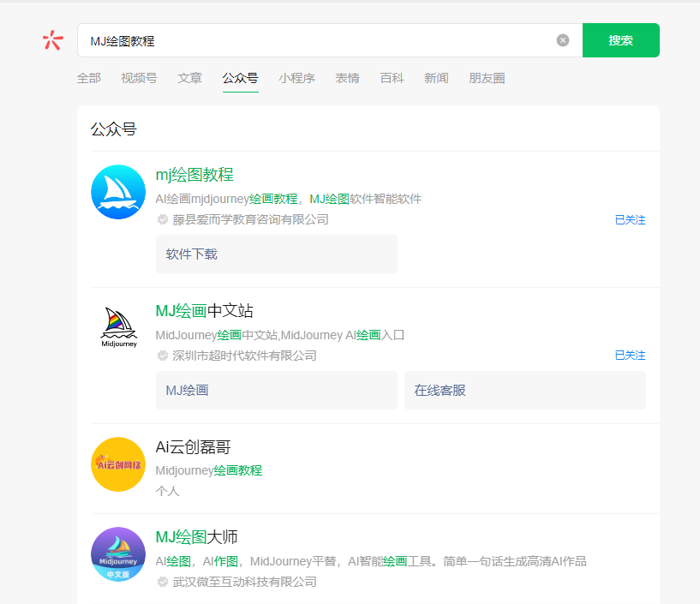Image resolution: width=700 pixels, height=604 pixels.
Task: Open the 在线客服 menu button
Action: pos(525,390)
